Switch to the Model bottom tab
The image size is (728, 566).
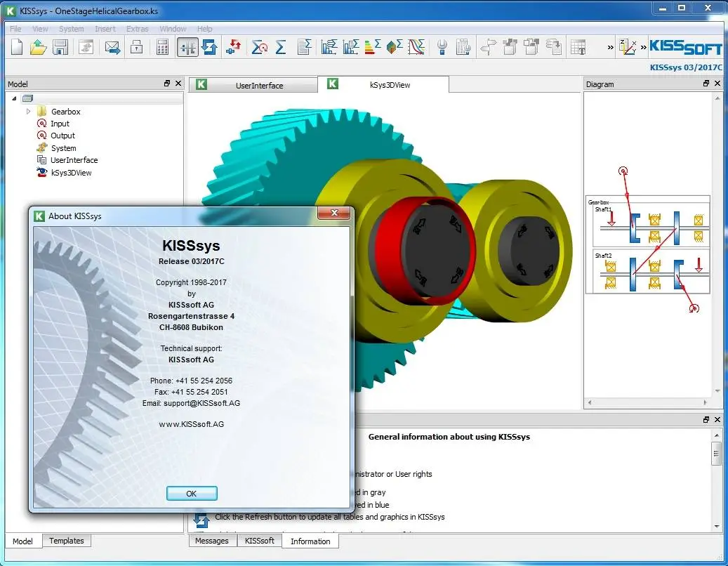pos(22,541)
